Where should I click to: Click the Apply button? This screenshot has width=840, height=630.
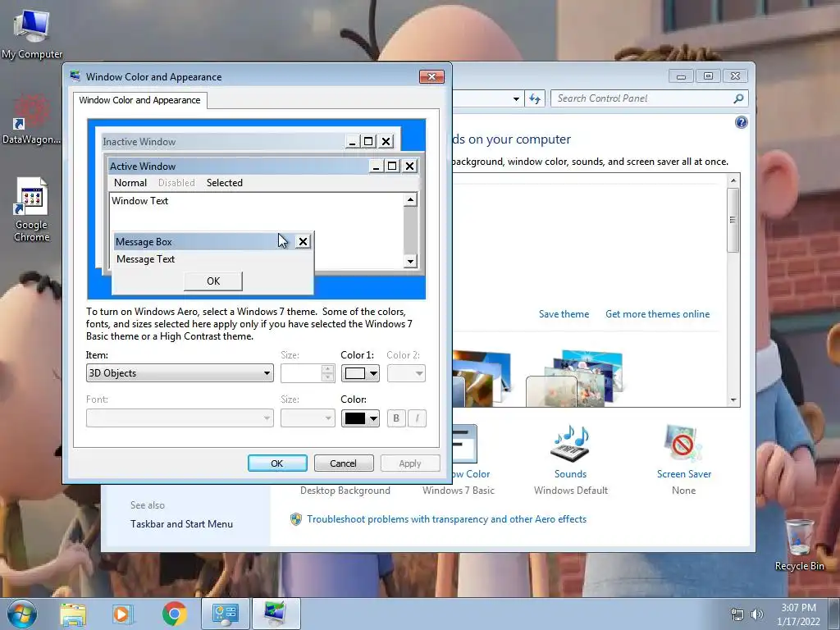410,463
